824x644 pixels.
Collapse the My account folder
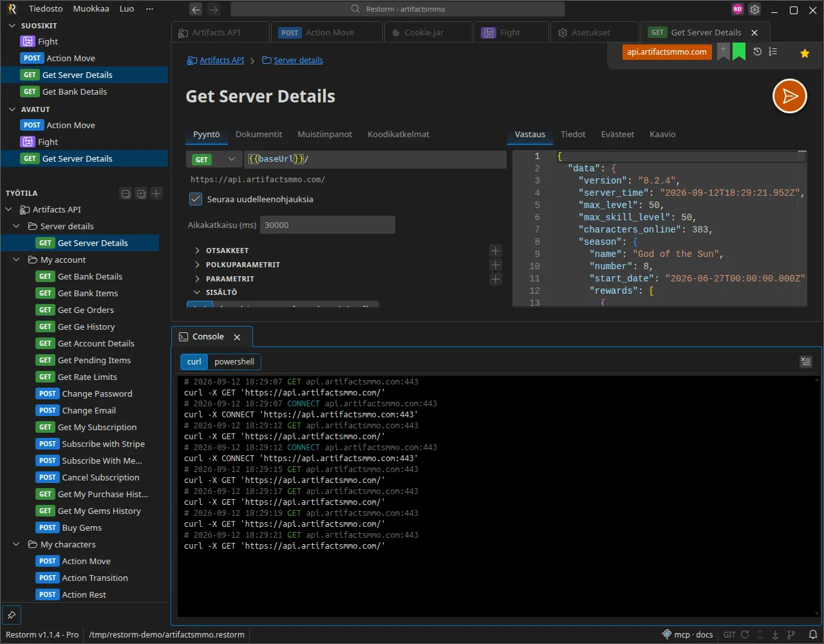(x=17, y=260)
